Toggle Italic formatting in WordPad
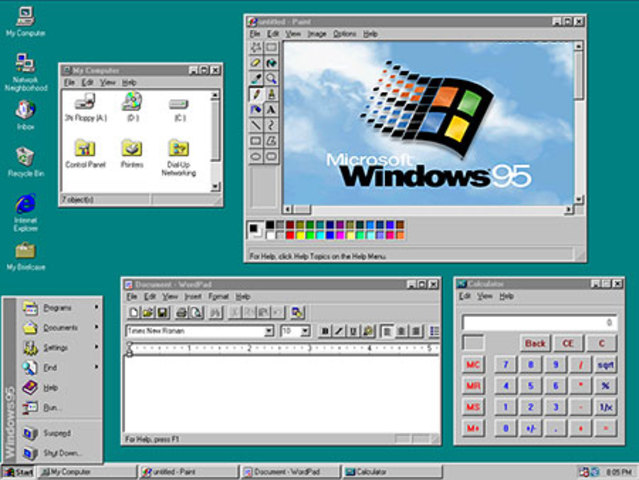 339,331
